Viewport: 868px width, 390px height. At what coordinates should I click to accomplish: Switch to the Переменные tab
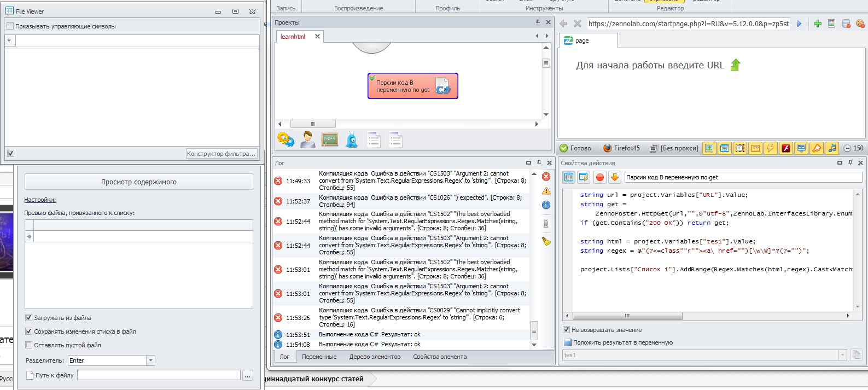319,357
